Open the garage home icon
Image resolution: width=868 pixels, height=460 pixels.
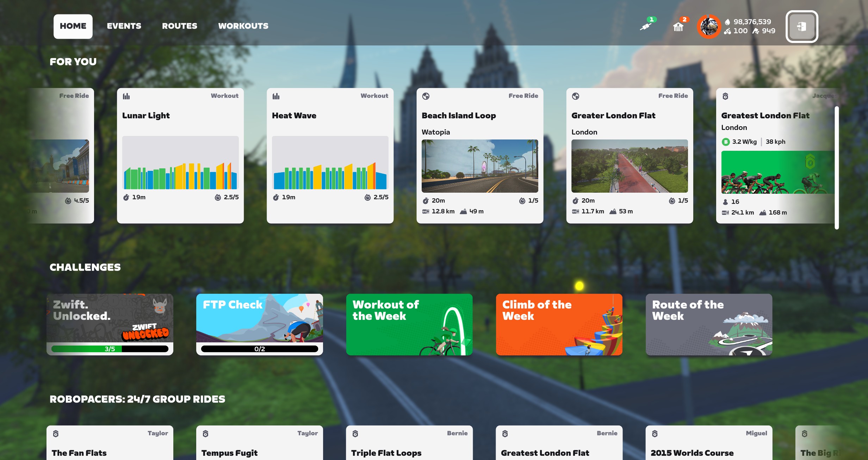[x=678, y=27]
